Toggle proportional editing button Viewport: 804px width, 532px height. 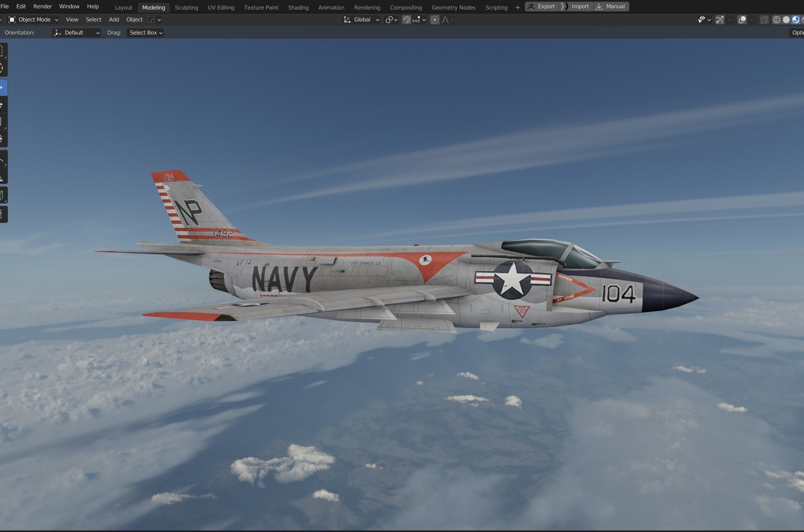pos(435,19)
